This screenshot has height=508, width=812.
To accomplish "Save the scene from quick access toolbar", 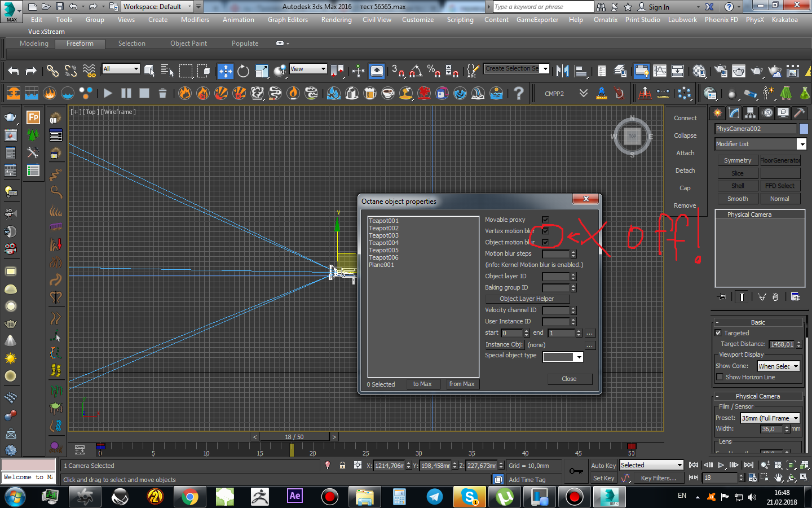I will (59, 7).
